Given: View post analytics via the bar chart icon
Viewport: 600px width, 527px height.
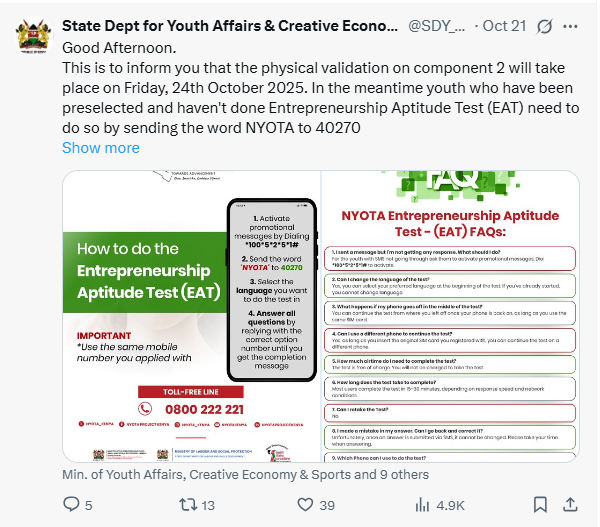Looking at the screenshot, I should (x=417, y=505).
